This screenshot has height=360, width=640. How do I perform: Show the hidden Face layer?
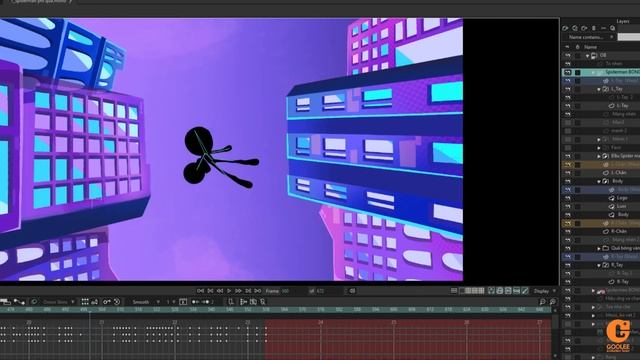[567, 148]
